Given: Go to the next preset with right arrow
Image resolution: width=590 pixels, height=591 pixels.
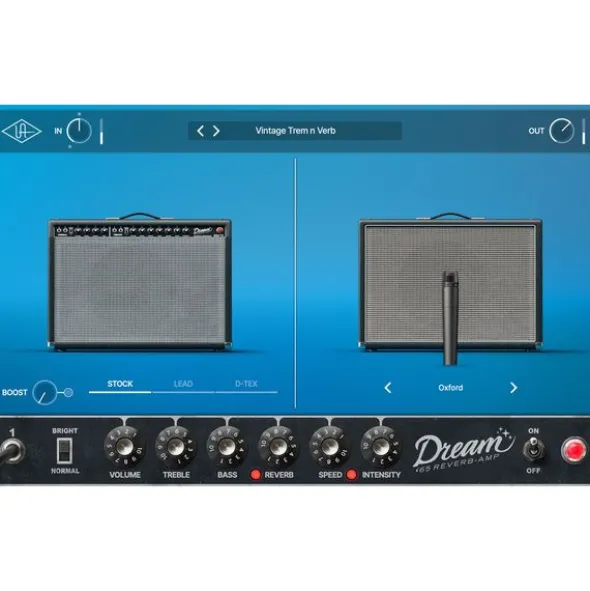Looking at the screenshot, I should (x=216, y=131).
